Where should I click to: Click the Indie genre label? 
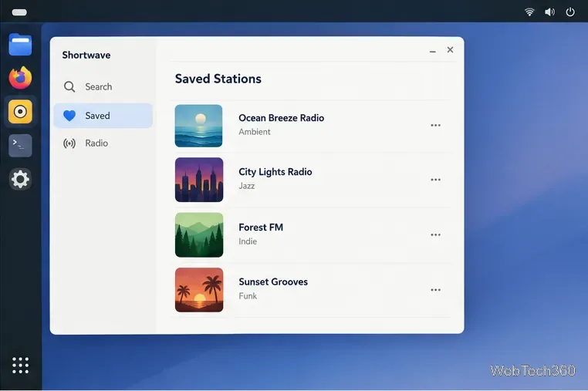pyautogui.click(x=248, y=241)
